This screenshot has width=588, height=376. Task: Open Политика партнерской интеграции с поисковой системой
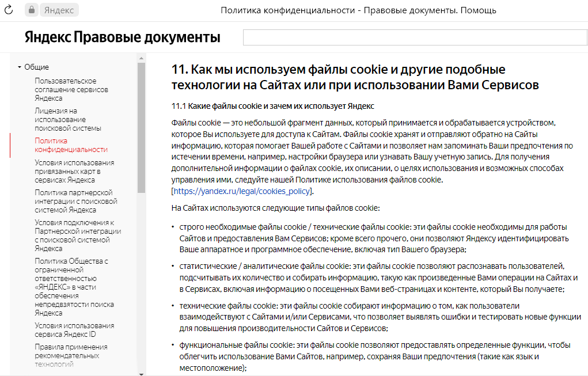pyautogui.click(x=76, y=202)
